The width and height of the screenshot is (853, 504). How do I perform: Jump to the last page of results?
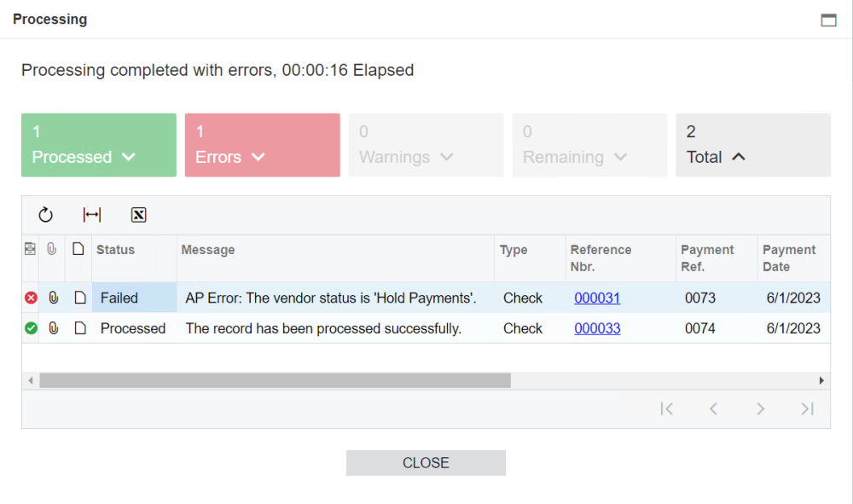(807, 408)
